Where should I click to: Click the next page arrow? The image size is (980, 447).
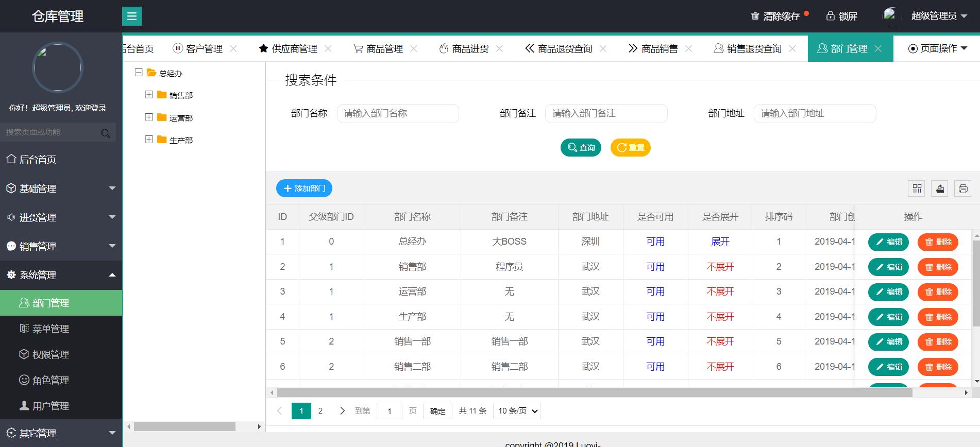tap(342, 411)
